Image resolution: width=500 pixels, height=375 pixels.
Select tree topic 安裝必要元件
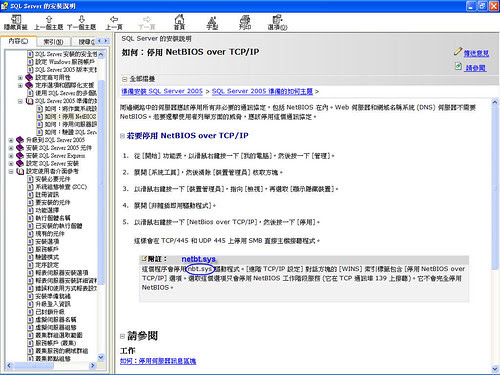53,179
